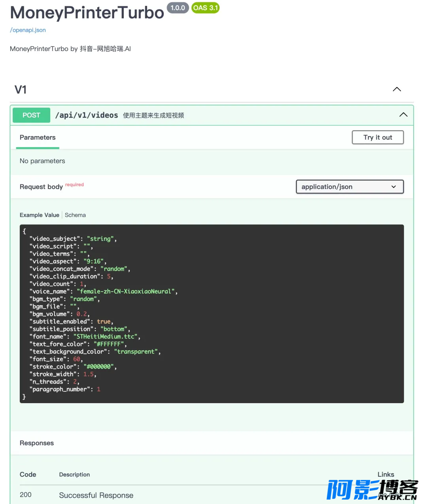Click the green OAS 3.1 badge
Viewport: 427px width, 504px height.
pyautogui.click(x=205, y=8)
